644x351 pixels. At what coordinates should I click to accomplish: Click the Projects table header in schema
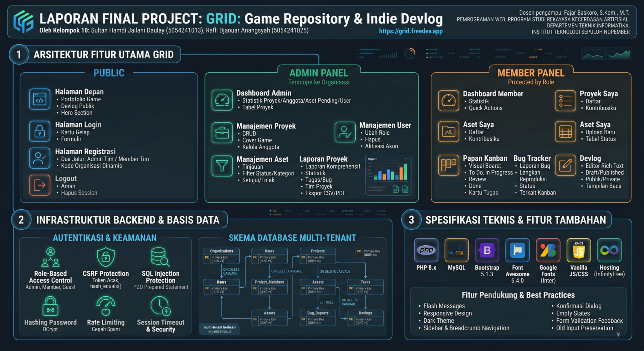click(318, 251)
